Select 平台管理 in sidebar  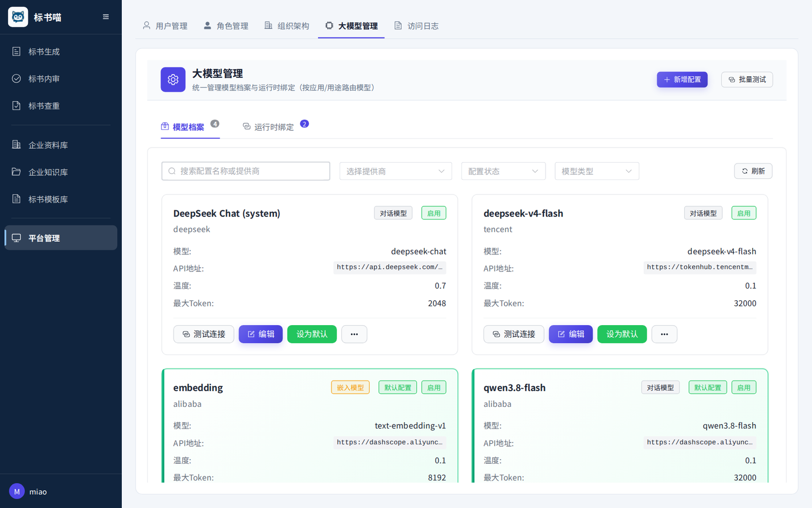[61, 238]
